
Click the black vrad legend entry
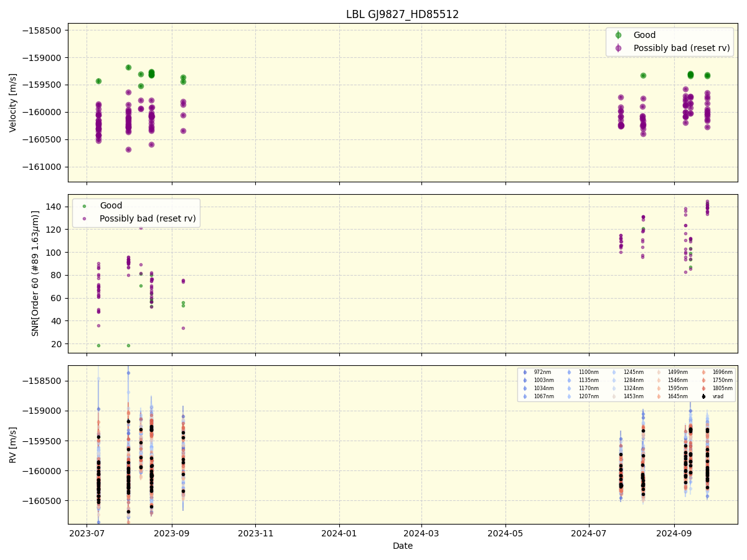pyautogui.click(x=712, y=396)
